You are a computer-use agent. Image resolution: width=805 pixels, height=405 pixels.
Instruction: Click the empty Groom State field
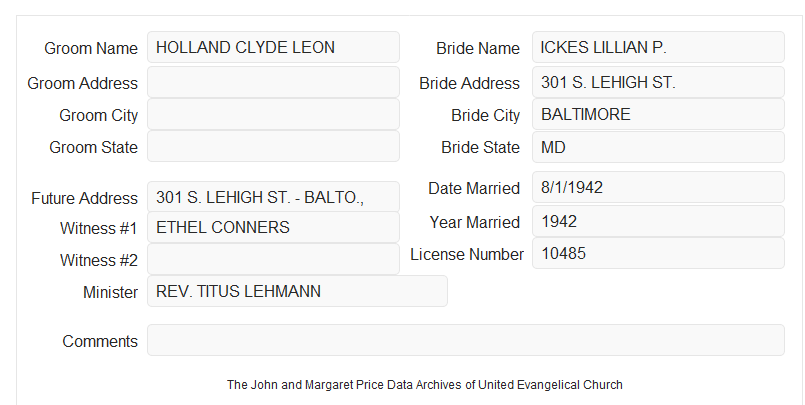273,146
